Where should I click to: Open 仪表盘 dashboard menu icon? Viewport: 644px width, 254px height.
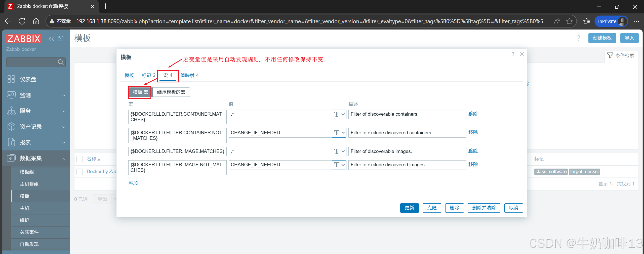pos(11,79)
